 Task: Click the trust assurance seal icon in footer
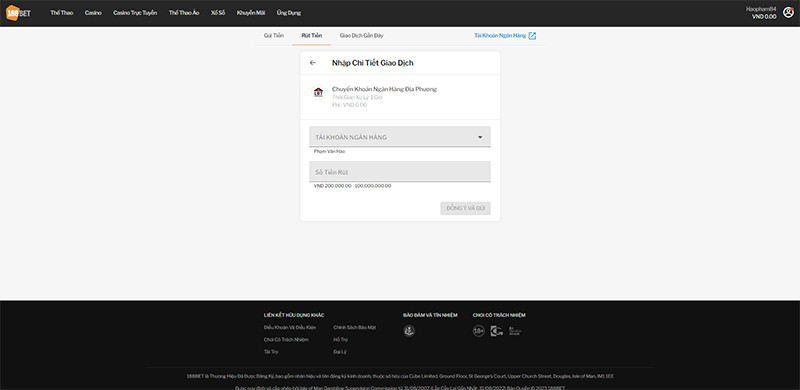[x=409, y=331]
